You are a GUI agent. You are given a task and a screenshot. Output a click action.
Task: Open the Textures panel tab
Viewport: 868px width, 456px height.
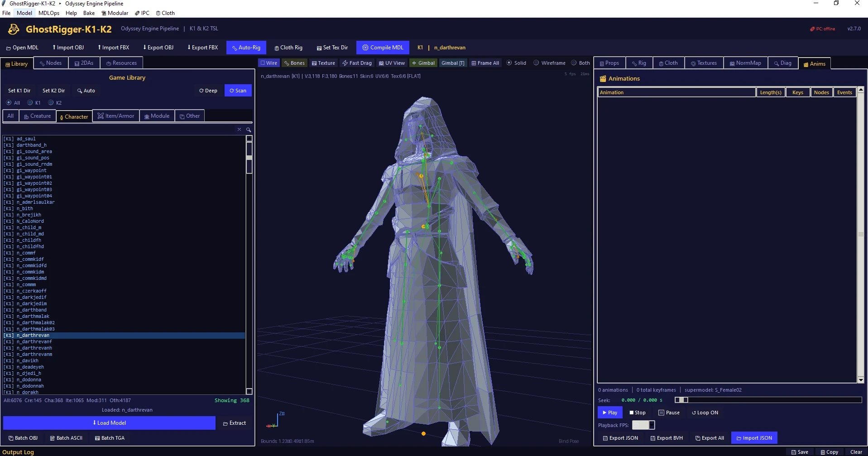704,63
